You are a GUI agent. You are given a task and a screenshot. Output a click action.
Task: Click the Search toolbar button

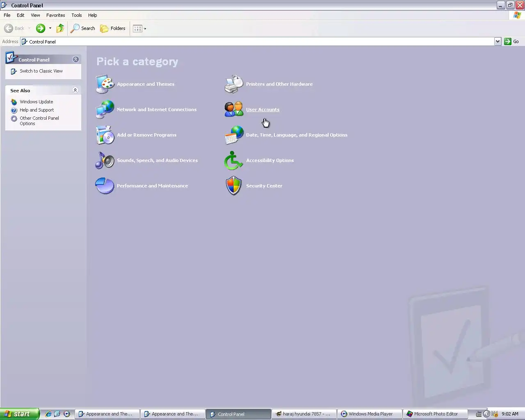point(83,28)
